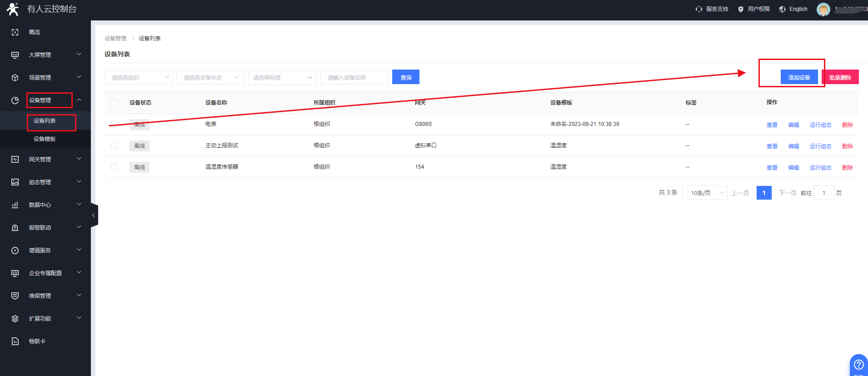The width and height of the screenshot is (868, 376).
Task: Click the 概览 overview icon in sidebar
Action: click(15, 32)
